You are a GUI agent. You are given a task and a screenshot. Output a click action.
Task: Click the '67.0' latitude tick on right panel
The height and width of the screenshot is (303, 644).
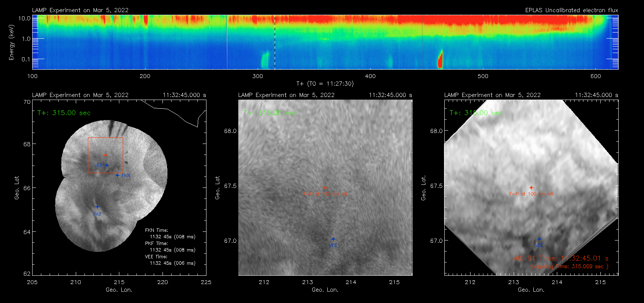click(436, 241)
